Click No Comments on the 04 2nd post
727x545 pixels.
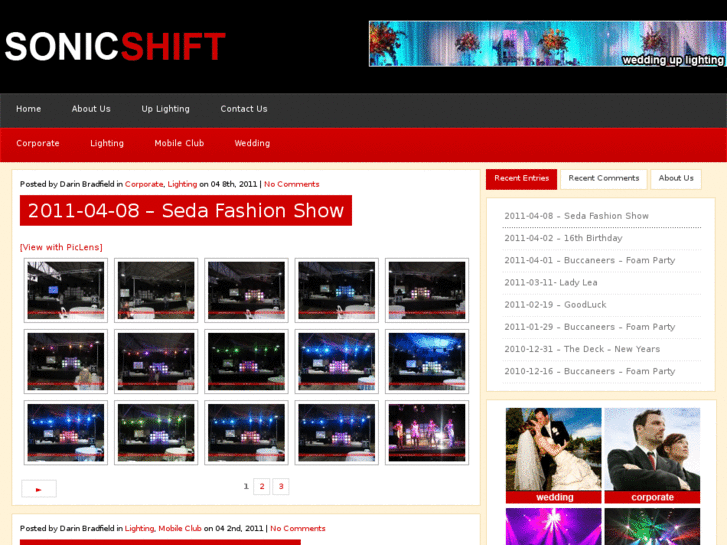click(x=298, y=528)
